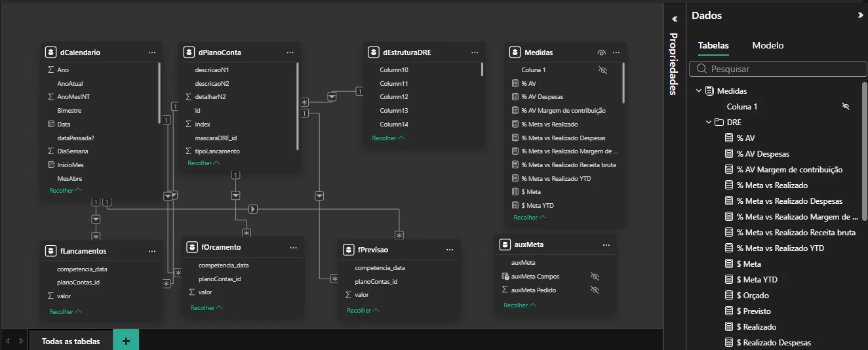Open fPrevisao table more options menu

450,250
